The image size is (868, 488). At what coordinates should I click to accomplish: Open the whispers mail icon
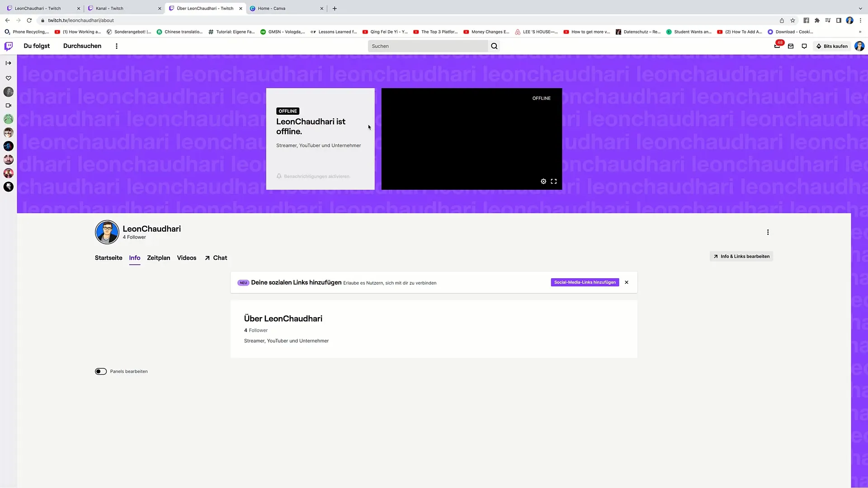coord(791,46)
